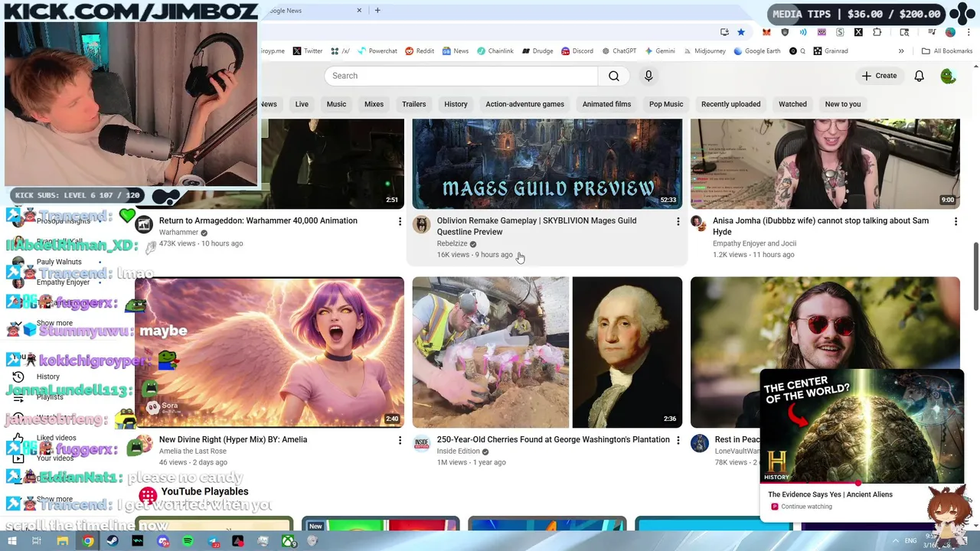The image size is (980, 551).
Task: Open the Grainrad bookmark
Action: click(831, 51)
